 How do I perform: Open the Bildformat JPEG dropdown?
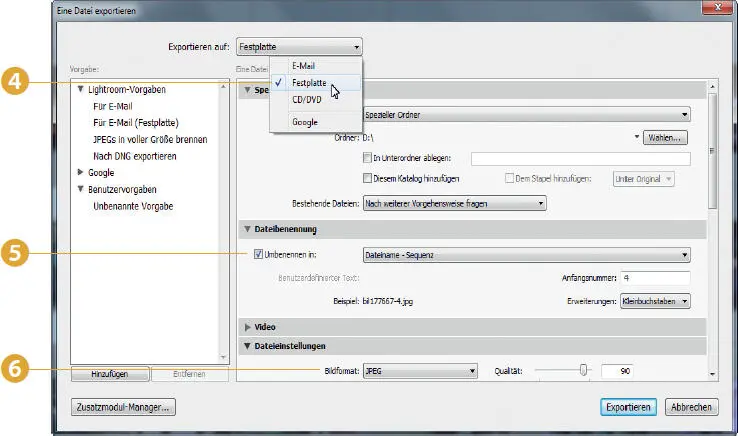[420, 371]
